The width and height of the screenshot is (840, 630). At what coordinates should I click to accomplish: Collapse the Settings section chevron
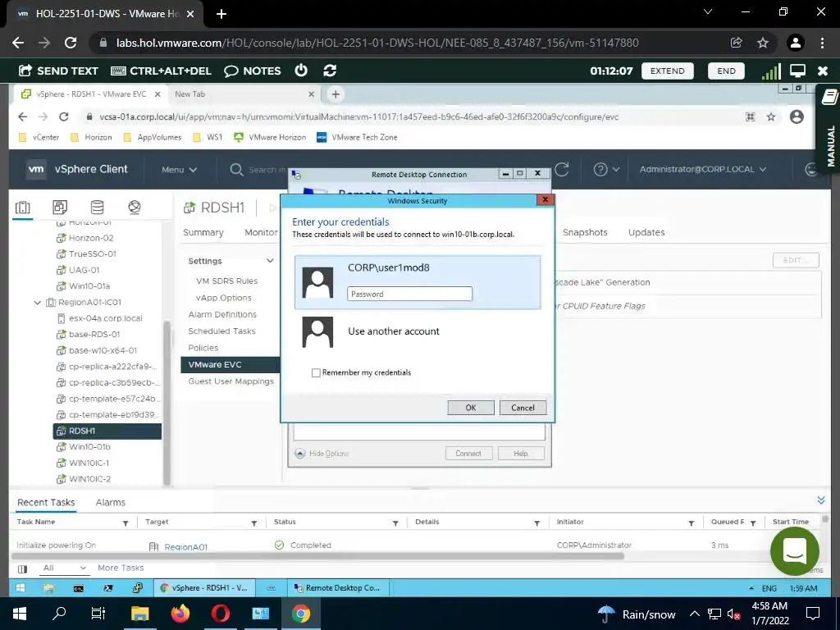click(270, 261)
